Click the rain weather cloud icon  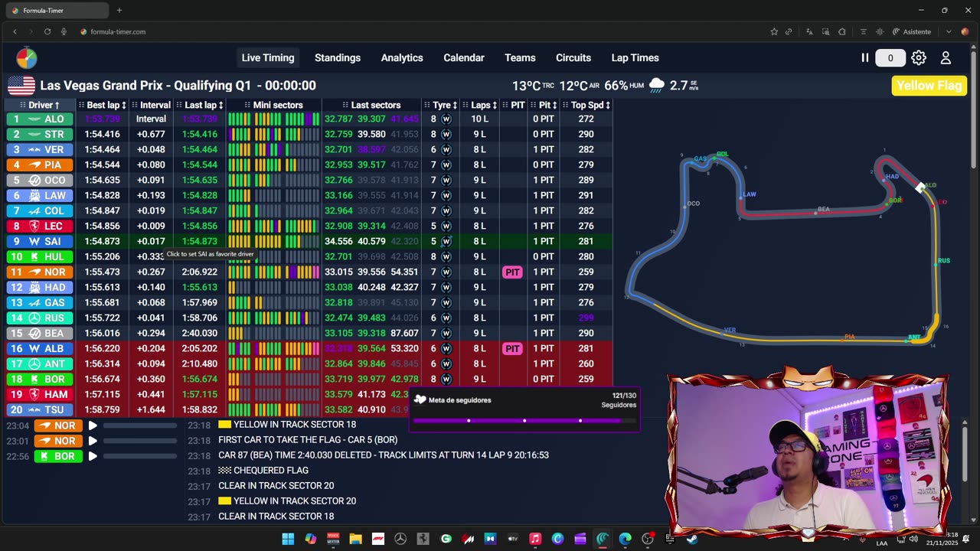point(657,85)
